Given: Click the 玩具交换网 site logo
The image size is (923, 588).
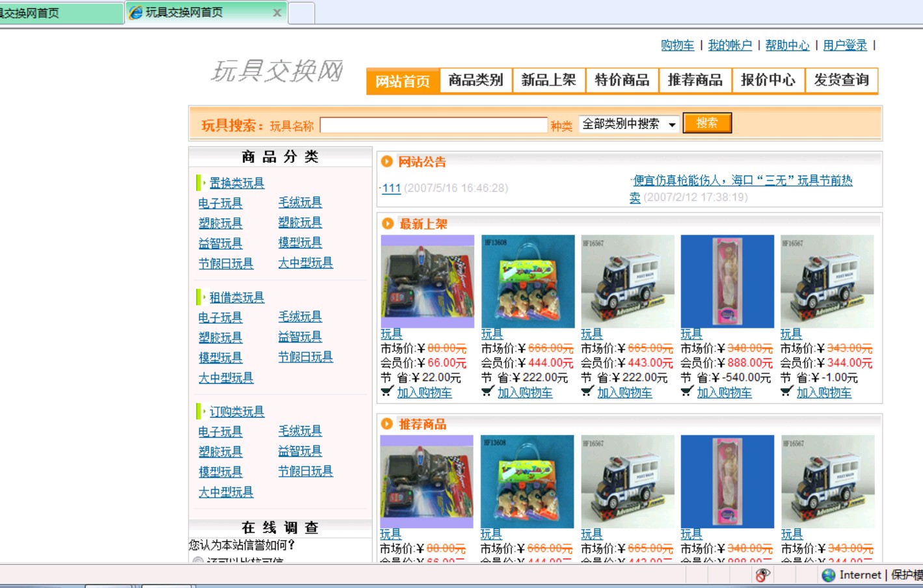Looking at the screenshot, I should tap(278, 71).
